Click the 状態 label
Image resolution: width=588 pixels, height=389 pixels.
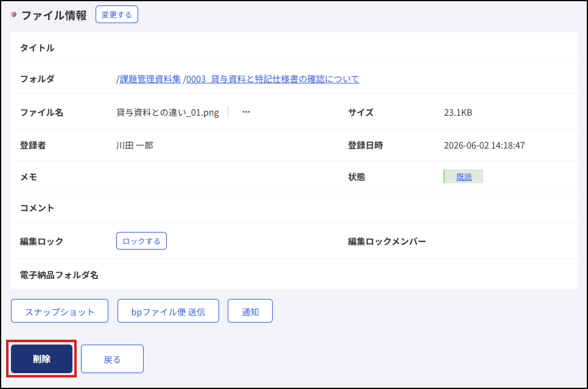click(x=356, y=177)
